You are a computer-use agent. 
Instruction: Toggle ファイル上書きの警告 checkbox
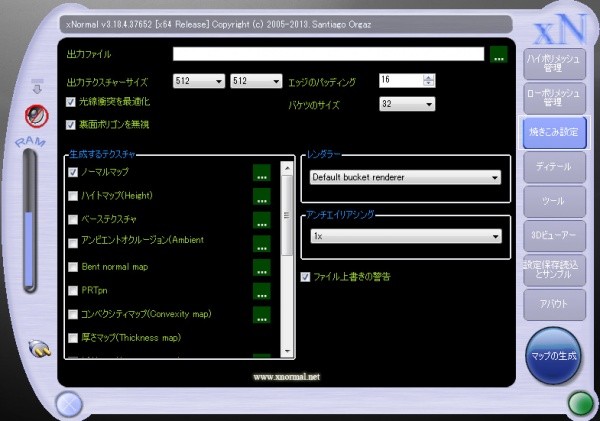(305, 277)
